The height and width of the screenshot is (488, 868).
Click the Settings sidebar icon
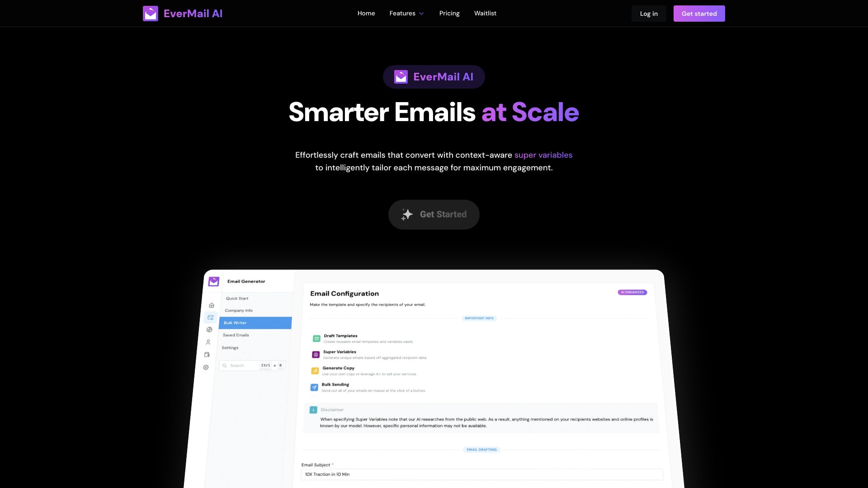tap(208, 367)
